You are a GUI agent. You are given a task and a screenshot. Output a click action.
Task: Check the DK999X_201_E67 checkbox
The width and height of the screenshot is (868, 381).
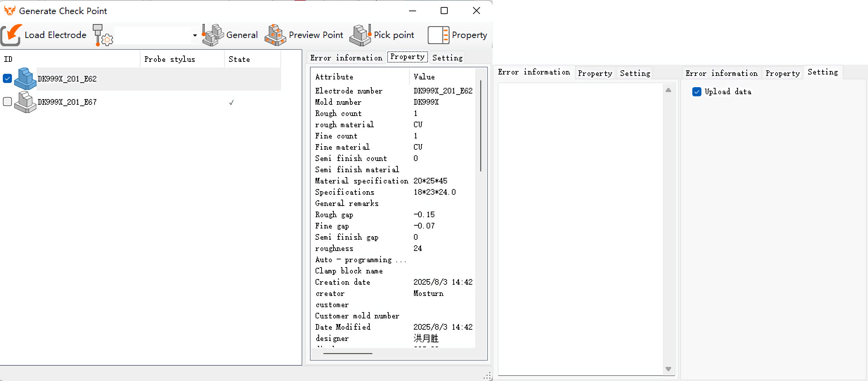pos(7,102)
